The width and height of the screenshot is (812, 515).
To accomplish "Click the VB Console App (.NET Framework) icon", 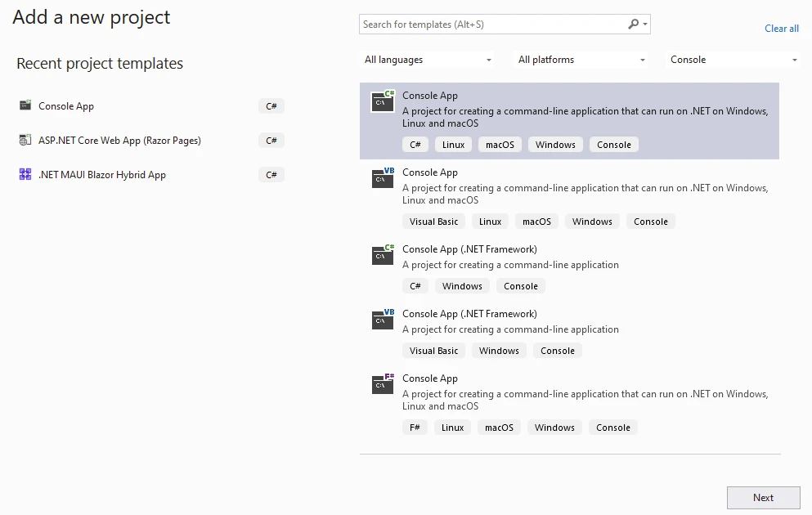I will point(383,320).
